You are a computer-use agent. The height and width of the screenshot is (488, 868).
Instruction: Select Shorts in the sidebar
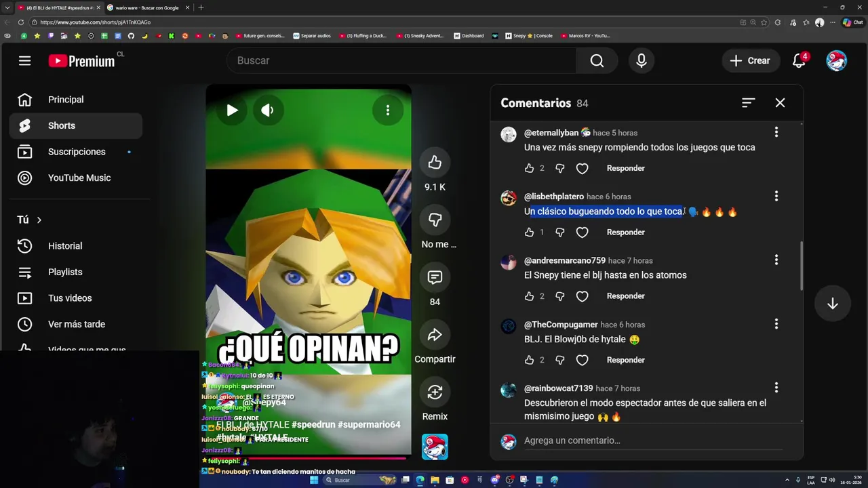click(x=76, y=125)
